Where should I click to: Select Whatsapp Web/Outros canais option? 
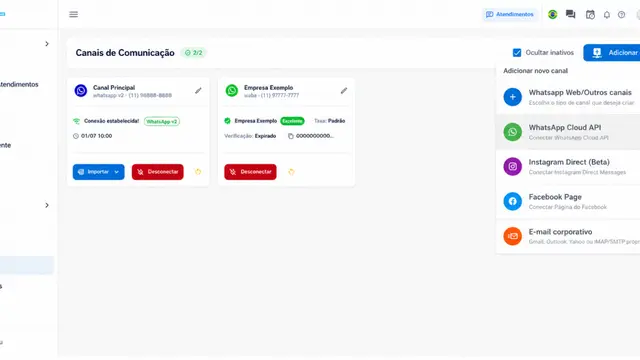(x=568, y=97)
